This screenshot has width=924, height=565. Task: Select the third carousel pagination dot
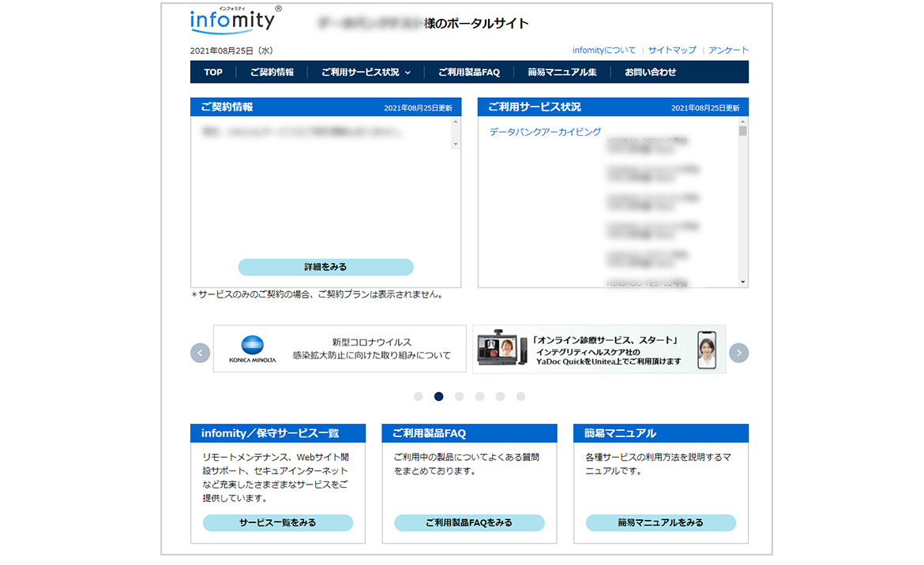pos(460,396)
